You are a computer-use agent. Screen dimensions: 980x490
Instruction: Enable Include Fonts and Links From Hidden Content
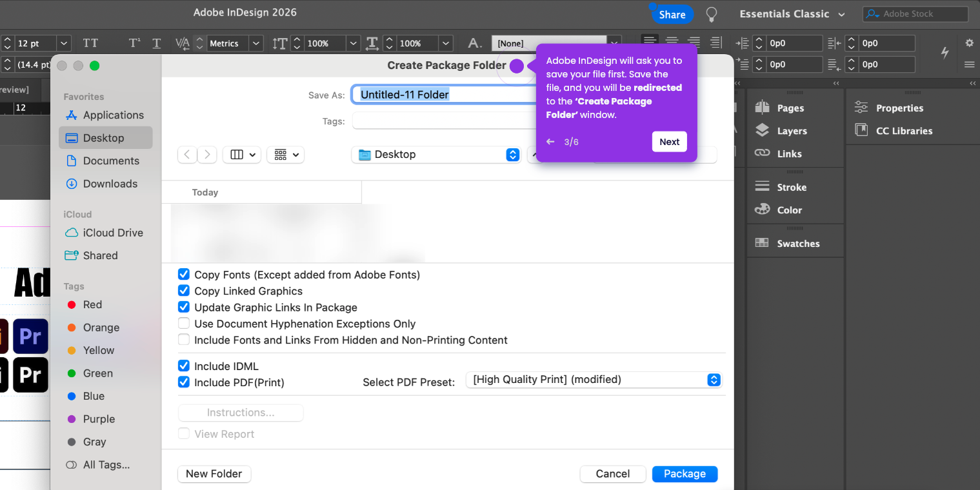(x=184, y=340)
